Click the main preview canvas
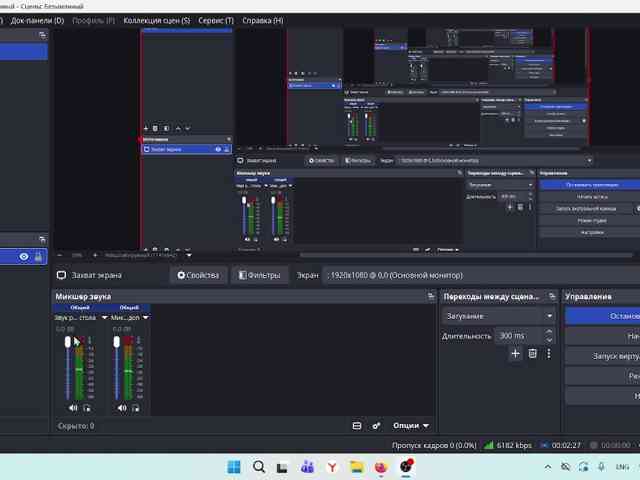This screenshot has width=640, height=480. tap(347, 139)
